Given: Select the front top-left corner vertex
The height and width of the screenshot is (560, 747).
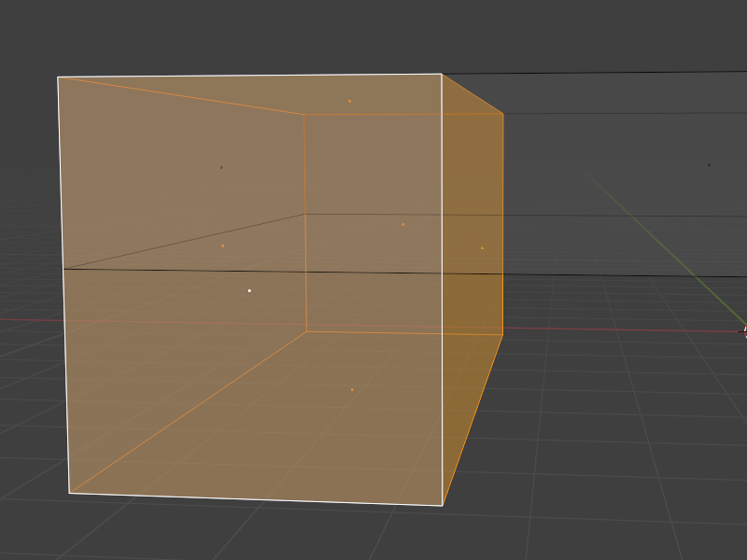Looking at the screenshot, I should [58, 77].
